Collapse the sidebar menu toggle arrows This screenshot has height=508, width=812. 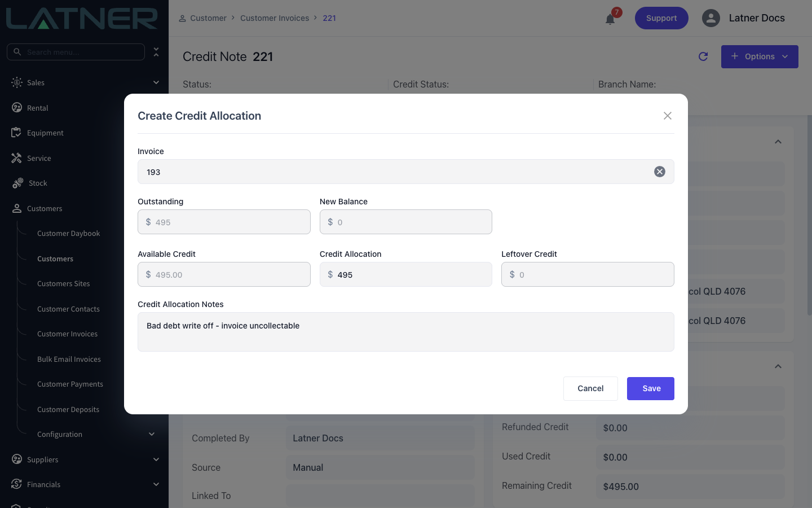pyautogui.click(x=156, y=52)
